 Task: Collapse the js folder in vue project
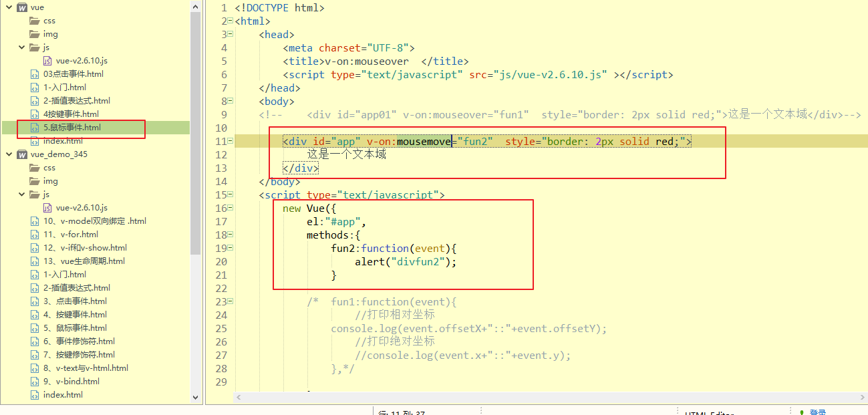22,47
